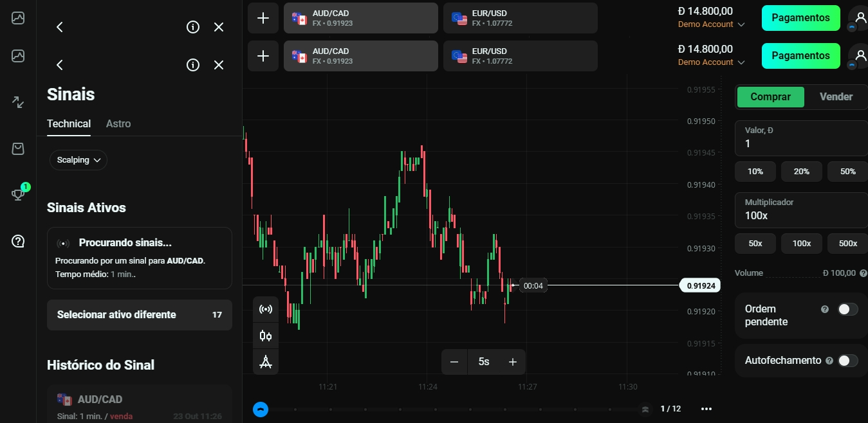This screenshot has height=423, width=868.
Task: Open the tournaments trophy icon in sidebar
Action: click(x=17, y=194)
